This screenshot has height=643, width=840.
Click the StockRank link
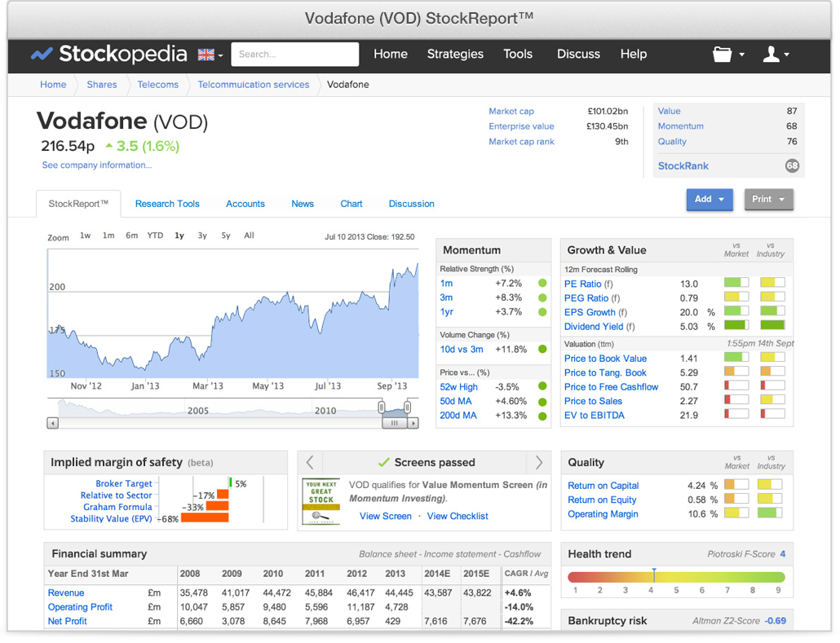683,166
